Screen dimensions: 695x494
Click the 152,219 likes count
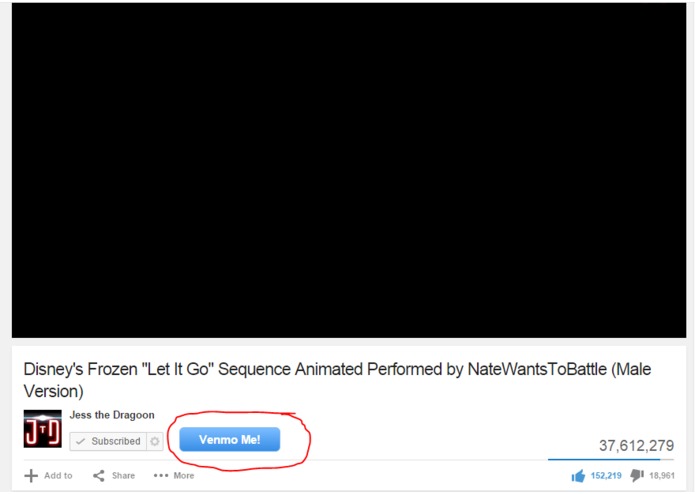click(x=606, y=476)
